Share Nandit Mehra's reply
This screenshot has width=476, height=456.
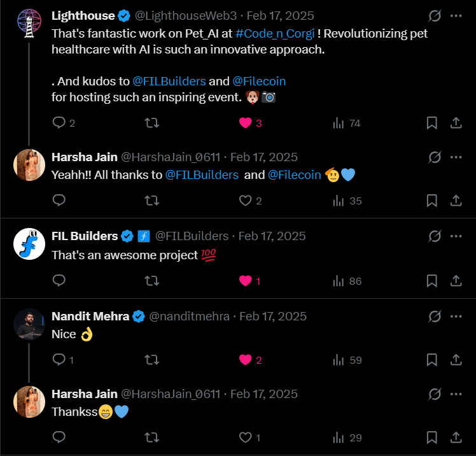(456, 360)
